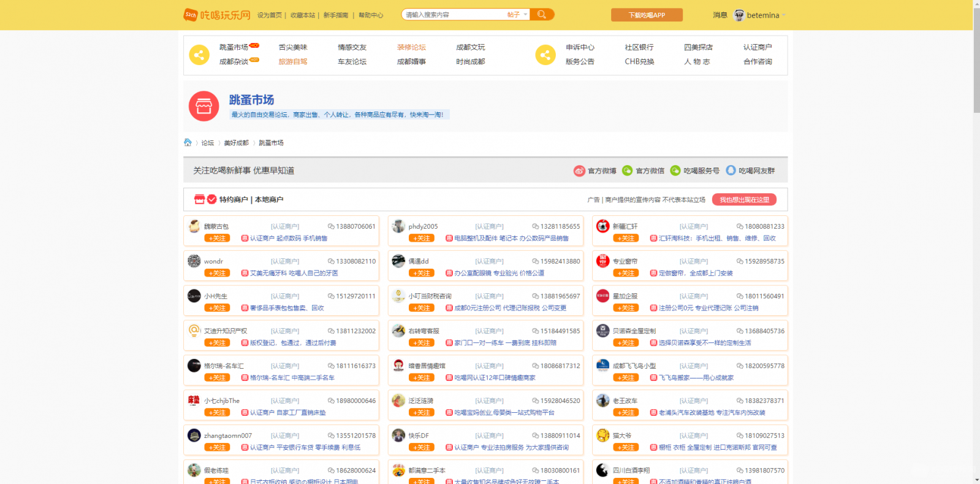Expand the betemina account dropdown arrow
This screenshot has height=484, width=980.
[783, 15]
